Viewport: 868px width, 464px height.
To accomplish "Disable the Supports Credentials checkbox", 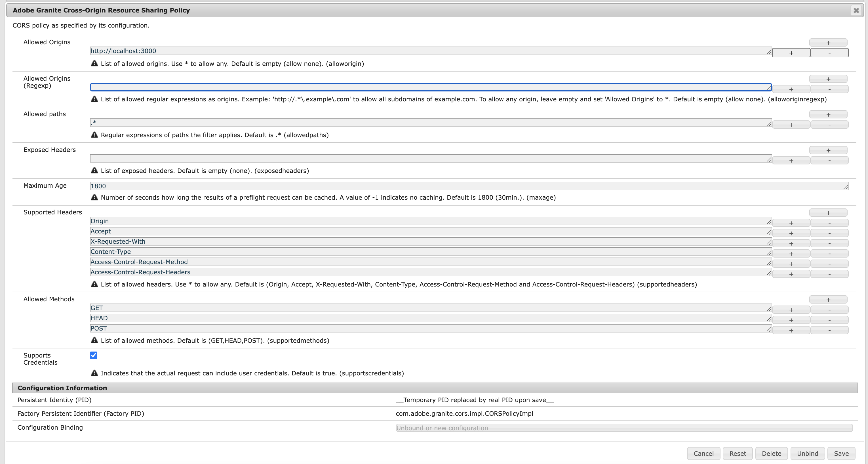I will coord(93,355).
